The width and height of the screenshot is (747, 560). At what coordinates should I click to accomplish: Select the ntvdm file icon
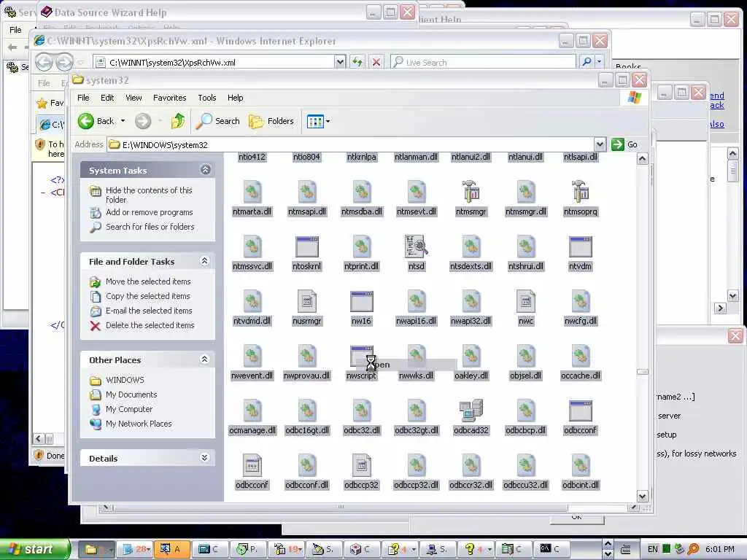pos(580,247)
